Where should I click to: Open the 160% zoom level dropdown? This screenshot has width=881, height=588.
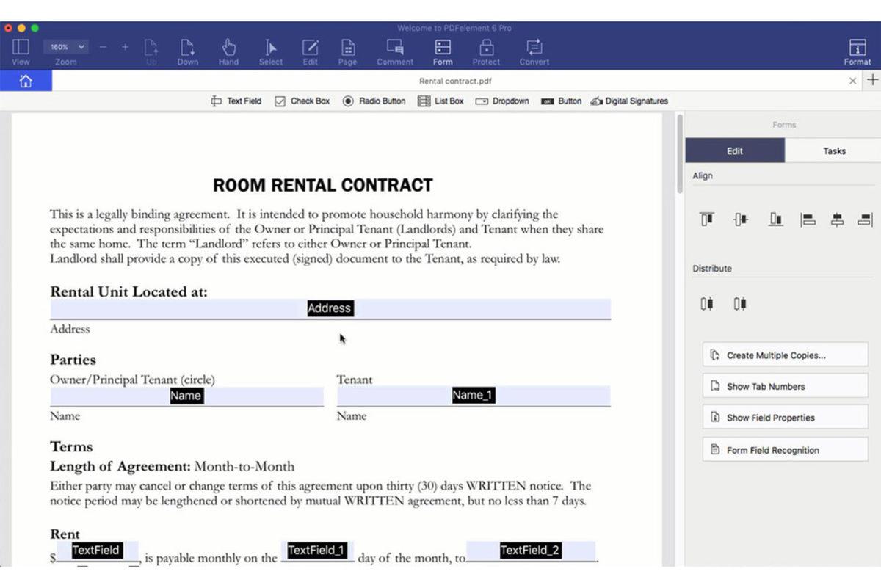click(66, 47)
